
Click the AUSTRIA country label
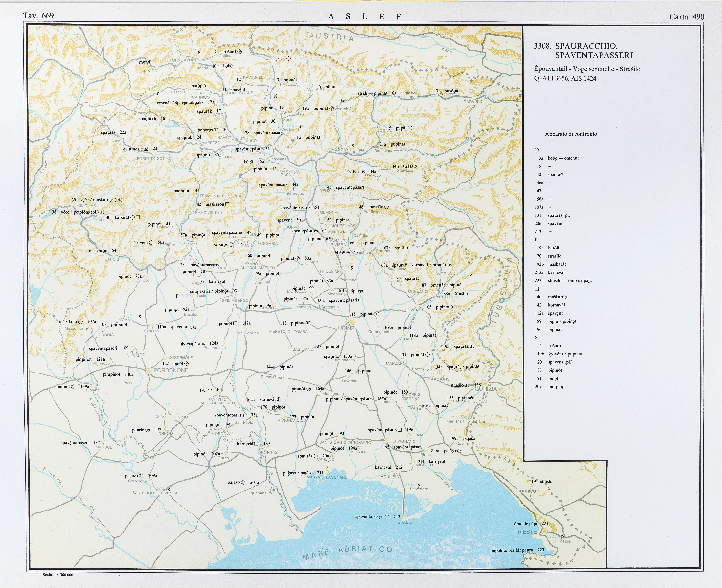[331, 37]
